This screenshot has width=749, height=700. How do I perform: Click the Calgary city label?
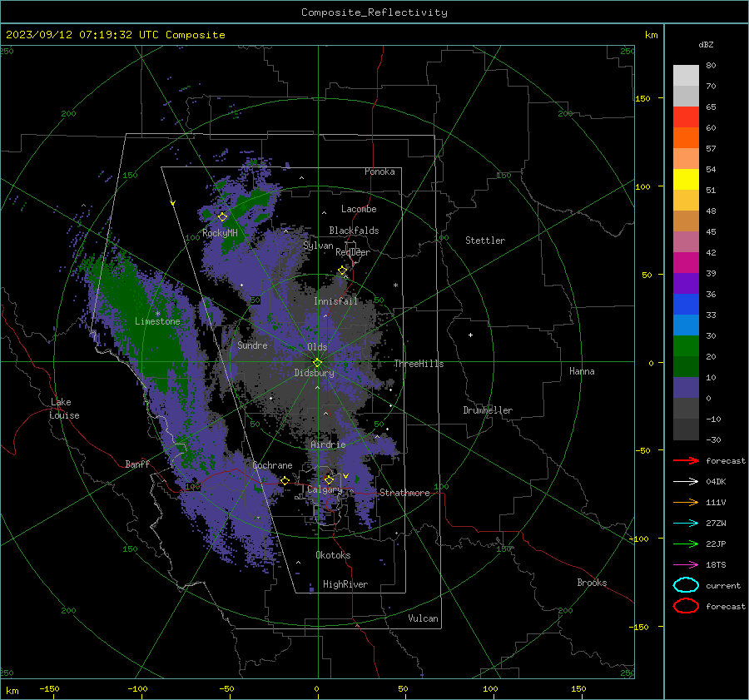(325, 489)
